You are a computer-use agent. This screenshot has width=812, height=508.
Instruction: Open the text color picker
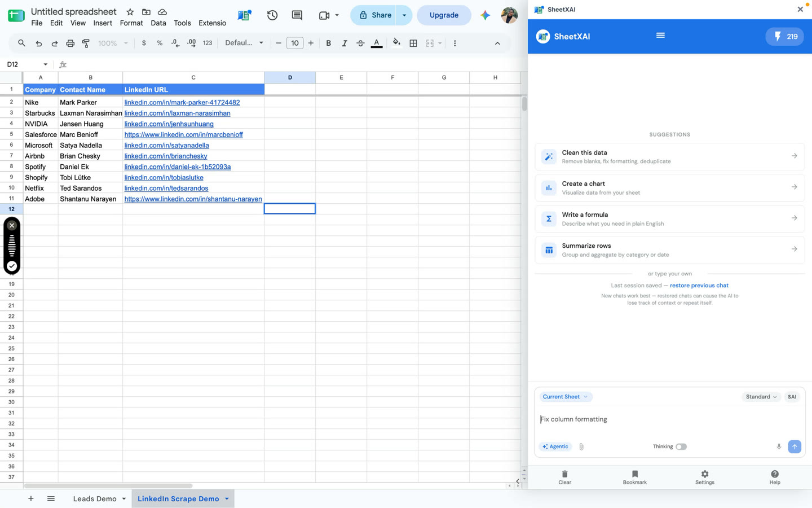tap(377, 43)
